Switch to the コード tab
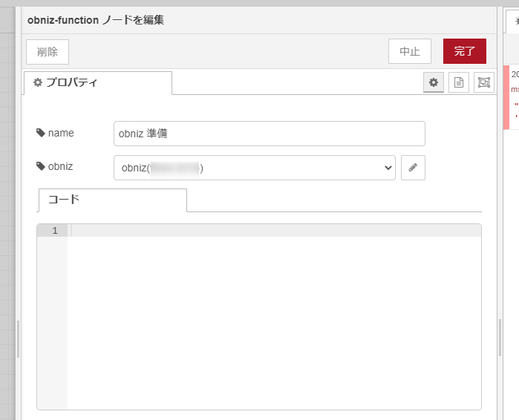The width and height of the screenshot is (519, 420). pyautogui.click(x=112, y=200)
